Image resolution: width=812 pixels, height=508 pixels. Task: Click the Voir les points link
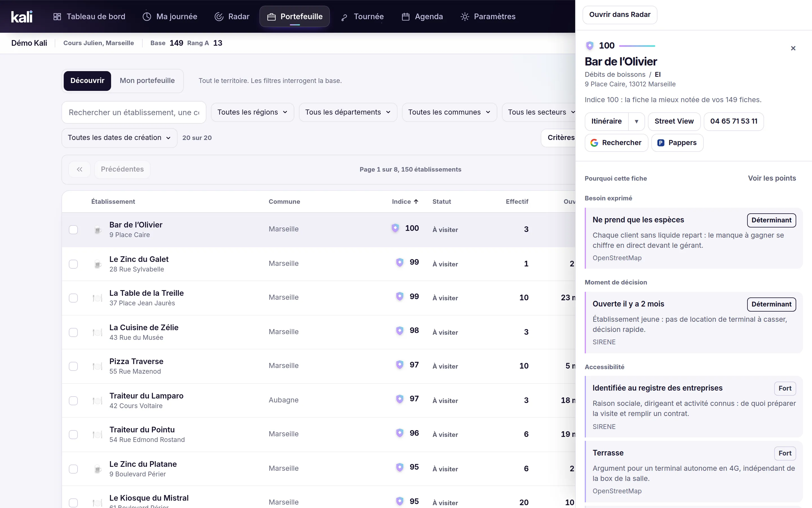[x=772, y=178]
